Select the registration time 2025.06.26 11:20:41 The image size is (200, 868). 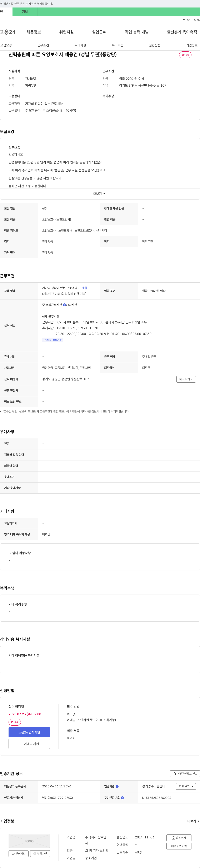pos(57,786)
